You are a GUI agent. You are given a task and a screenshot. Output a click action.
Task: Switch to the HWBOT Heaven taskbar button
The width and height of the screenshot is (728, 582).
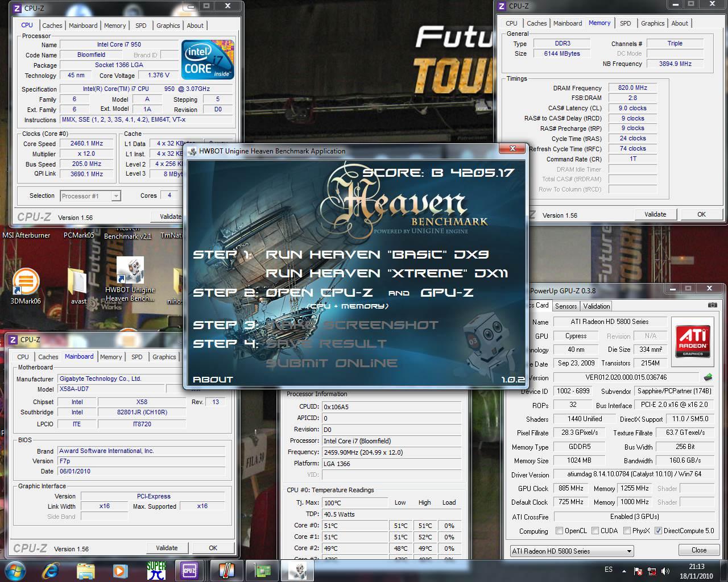[297, 571]
